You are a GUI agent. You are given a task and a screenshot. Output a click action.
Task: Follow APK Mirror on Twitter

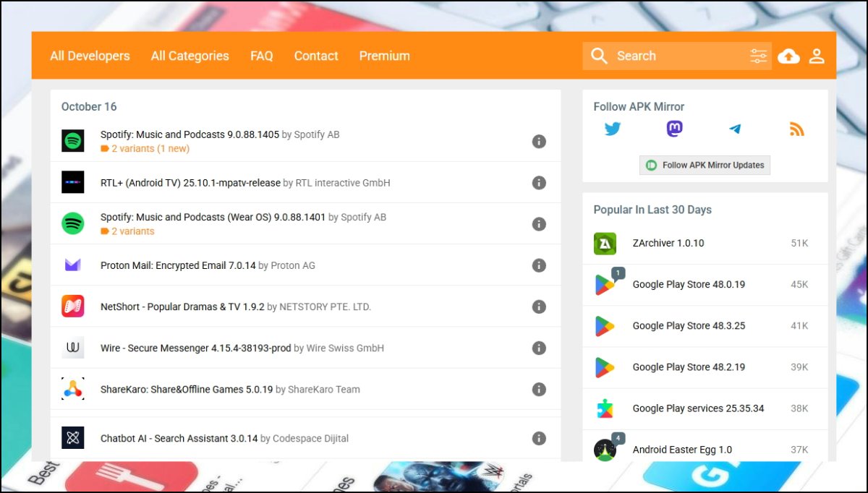(x=613, y=129)
